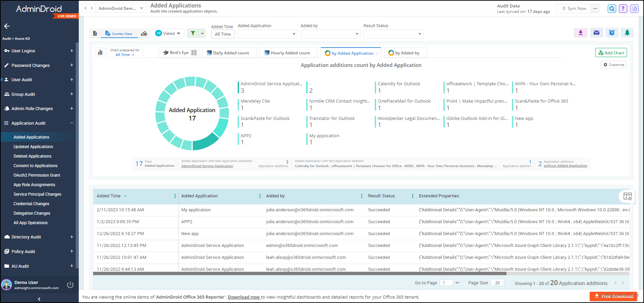Switch to 'by Added by' chart tab
This screenshot has height=303, width=644.
405,53
